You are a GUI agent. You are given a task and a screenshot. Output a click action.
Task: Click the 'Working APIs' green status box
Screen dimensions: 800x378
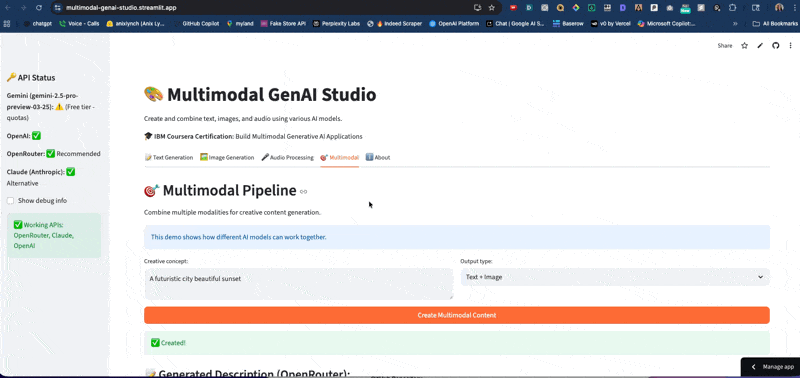[54, 235]
